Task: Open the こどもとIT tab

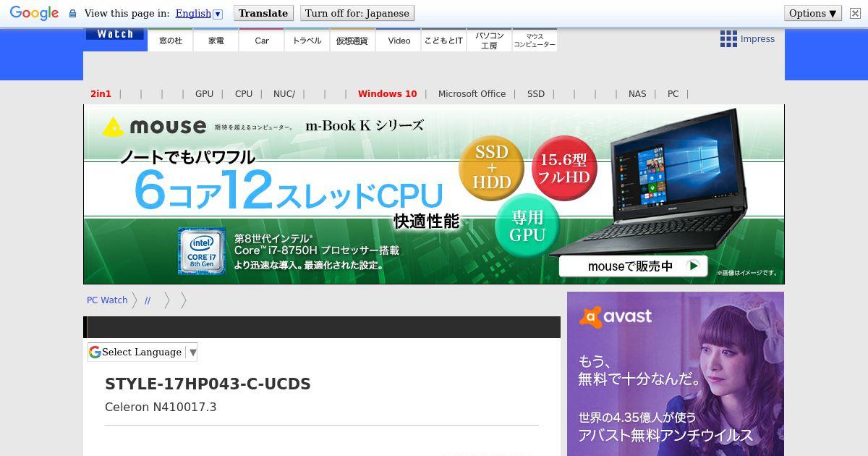Action: 443,41
